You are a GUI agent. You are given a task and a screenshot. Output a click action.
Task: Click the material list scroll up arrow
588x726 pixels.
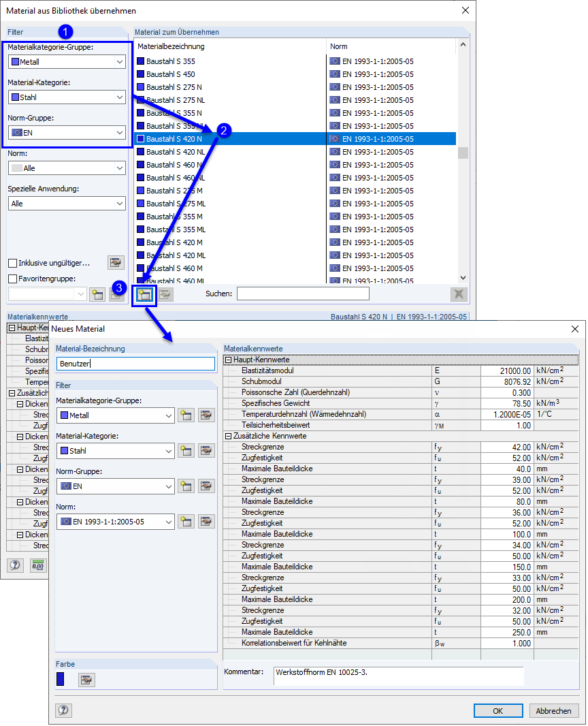pyautogui.click(x=463, y=45)
